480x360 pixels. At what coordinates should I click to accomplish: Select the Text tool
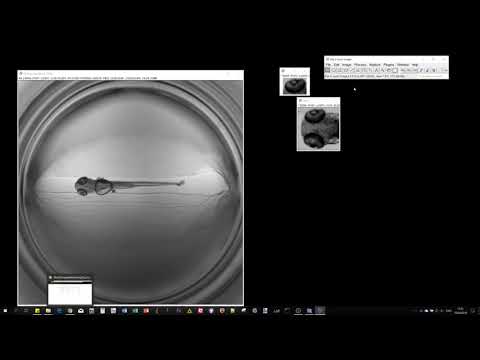point(376,70)
